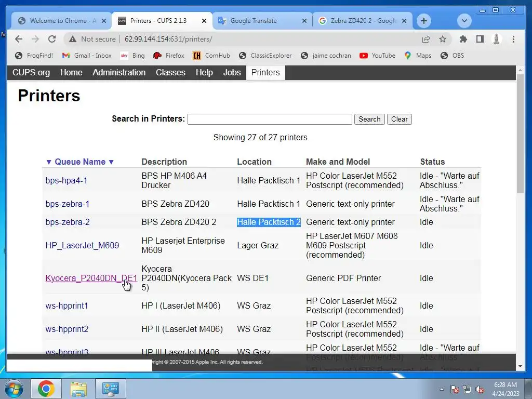532x399 pixels.
Task: Click the Lager Graz location cell
Action: (258, 245)
